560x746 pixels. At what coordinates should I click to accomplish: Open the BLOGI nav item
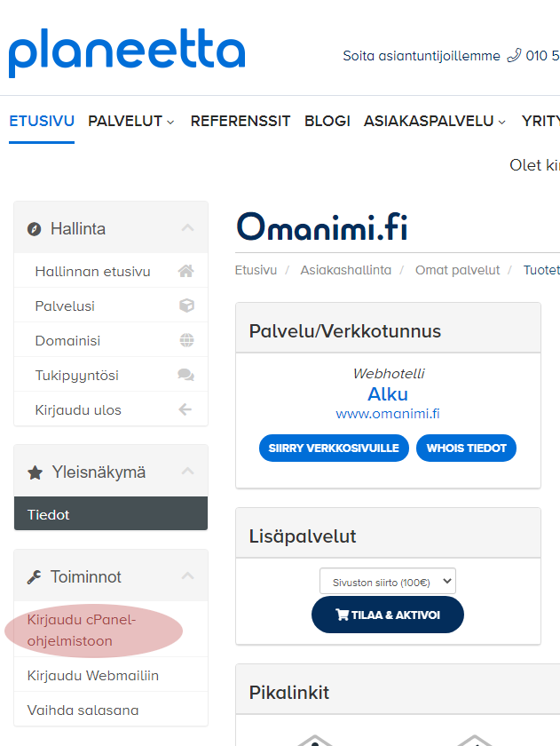tap(327, 121)
